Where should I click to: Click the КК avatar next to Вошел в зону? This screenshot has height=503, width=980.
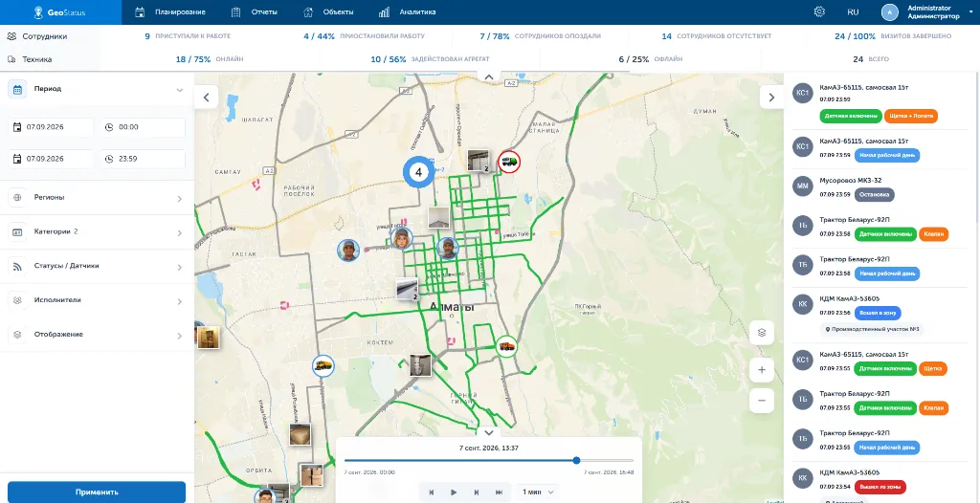(x=802, y=305)
